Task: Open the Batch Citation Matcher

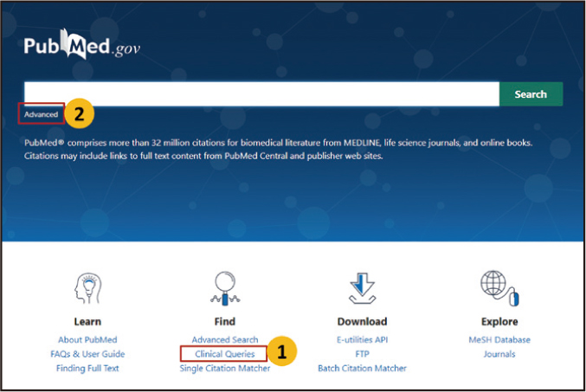Action: pyautogui.click(x=362, y=368)
